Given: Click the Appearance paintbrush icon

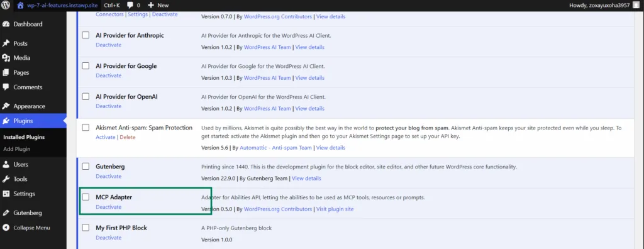Looking at the screenshot, I should pos(6,106).
